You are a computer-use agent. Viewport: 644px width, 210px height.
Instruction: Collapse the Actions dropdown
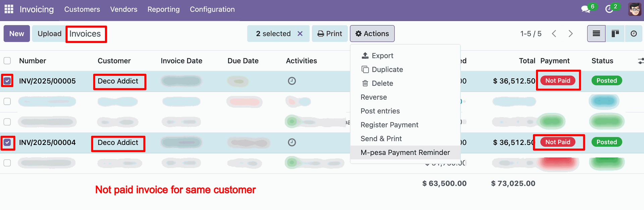(x=372, y=34)
